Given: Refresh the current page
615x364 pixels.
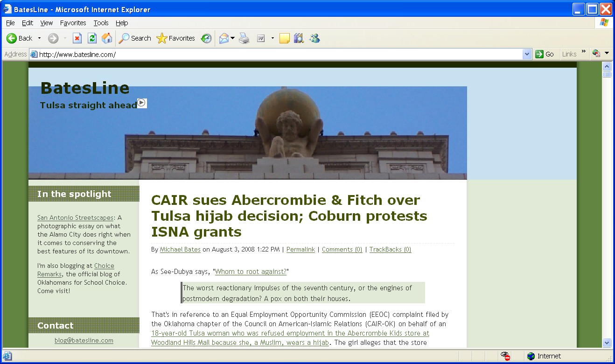Looking at the screenshot, I should (92, 38).
